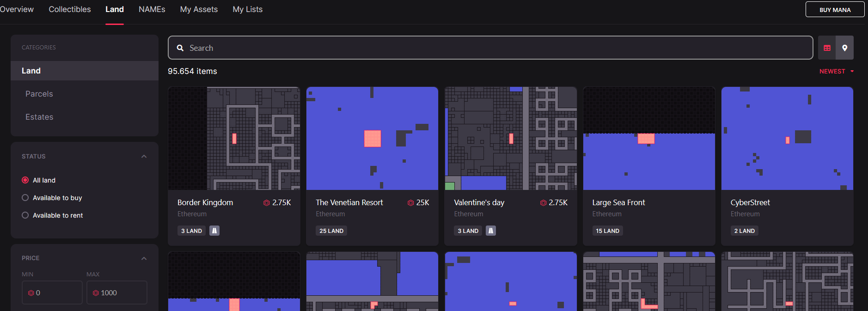Open the Overview tab
This screenshot has width=868, height=311.
coord(16,9)
